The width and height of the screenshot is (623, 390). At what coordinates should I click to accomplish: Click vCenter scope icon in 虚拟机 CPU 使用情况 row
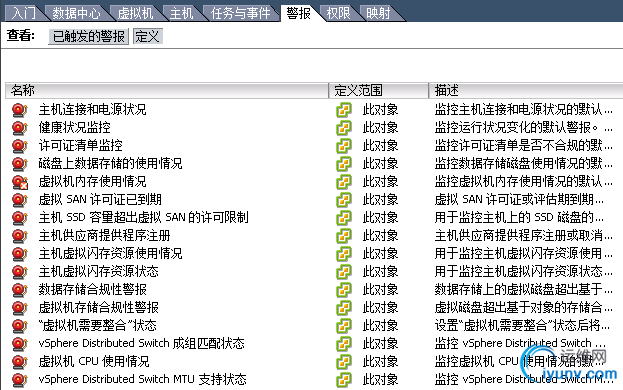click(x=344, y=362)
